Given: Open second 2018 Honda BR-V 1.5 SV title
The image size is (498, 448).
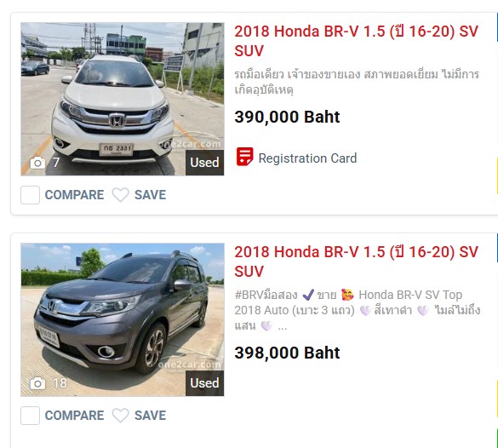Looking at the screenshot, I should tap(356, 261).
